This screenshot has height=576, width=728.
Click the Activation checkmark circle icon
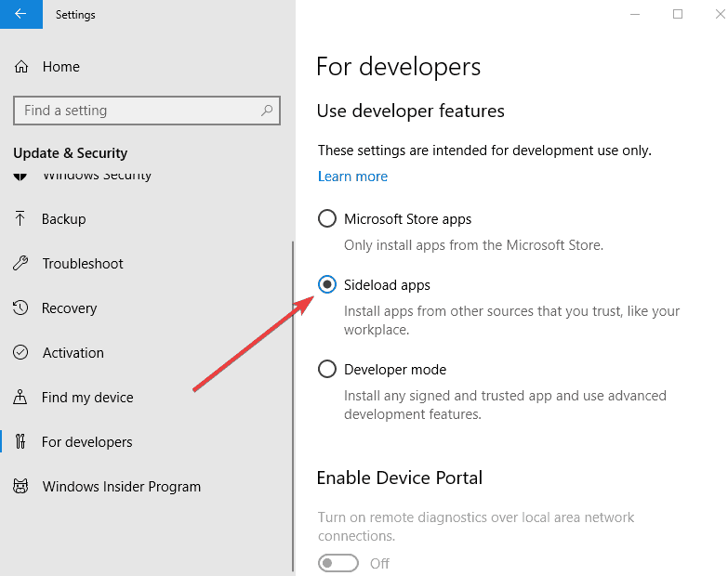20,352
